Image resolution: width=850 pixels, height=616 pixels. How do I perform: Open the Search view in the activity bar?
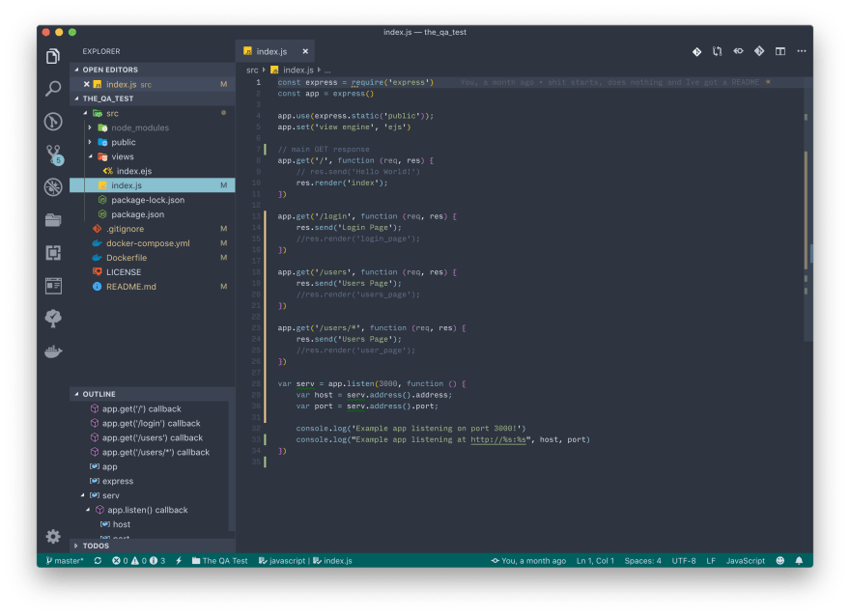[52, 88]
